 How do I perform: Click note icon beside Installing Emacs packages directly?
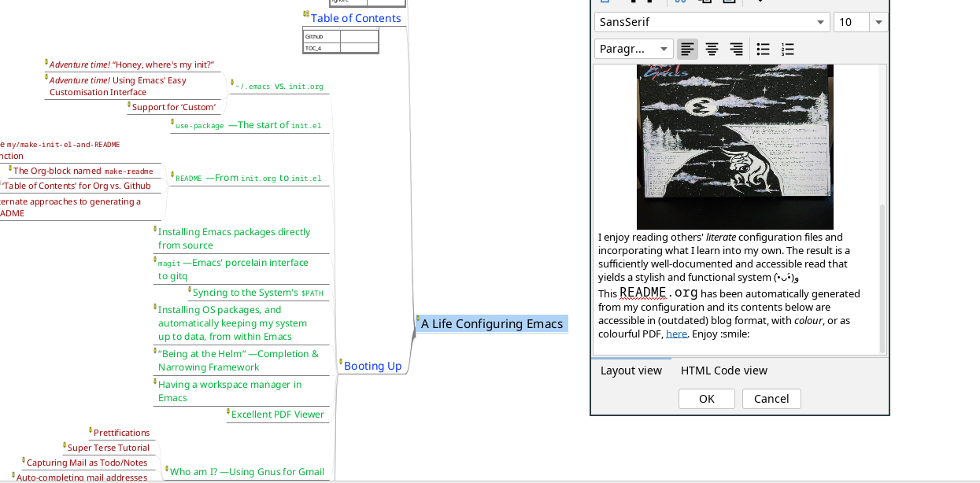pyautogui.click(x=155, y=229)
